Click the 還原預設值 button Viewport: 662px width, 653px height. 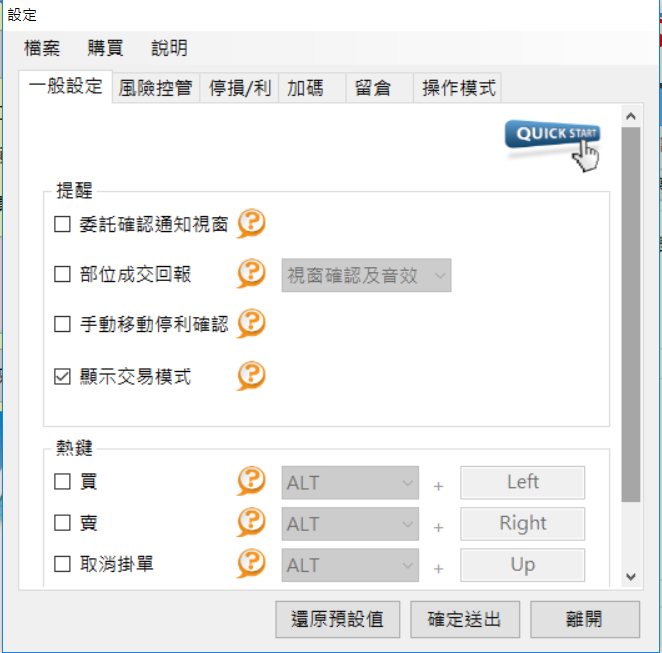pos(337,619)
